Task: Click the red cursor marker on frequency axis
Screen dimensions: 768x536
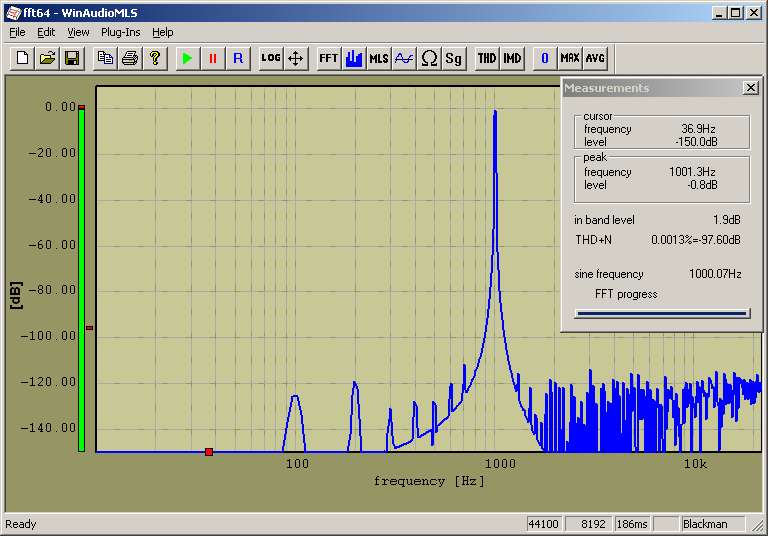Action: click(x=209, y=452)
